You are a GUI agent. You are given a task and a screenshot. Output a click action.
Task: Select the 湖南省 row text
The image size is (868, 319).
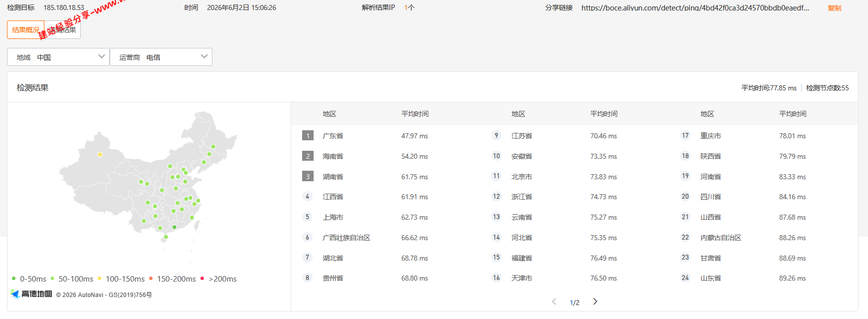point(333,177)
